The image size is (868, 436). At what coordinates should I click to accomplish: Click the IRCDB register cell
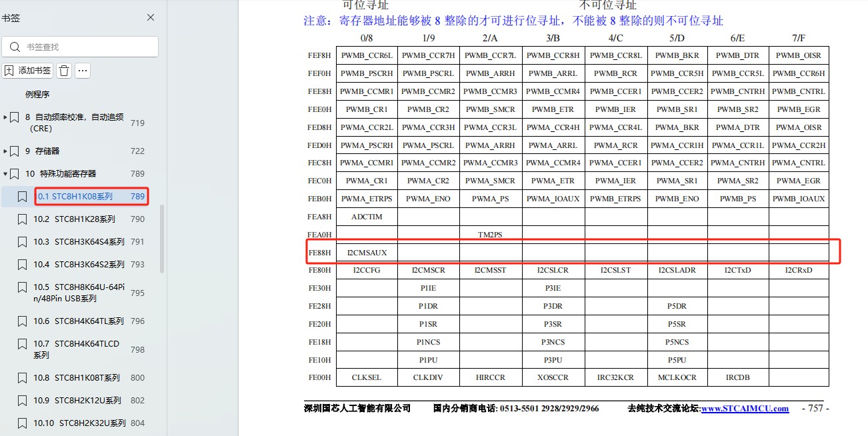coord(738,377)
